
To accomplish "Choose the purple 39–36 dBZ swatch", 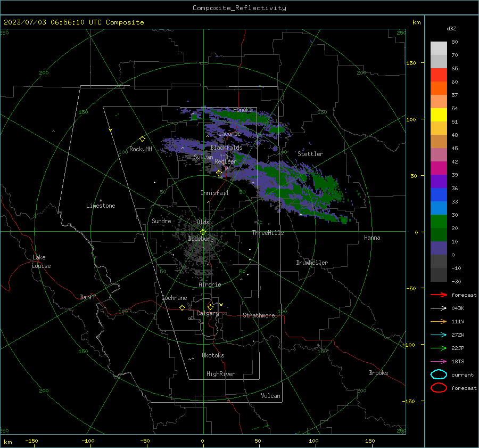I will 439,181.
